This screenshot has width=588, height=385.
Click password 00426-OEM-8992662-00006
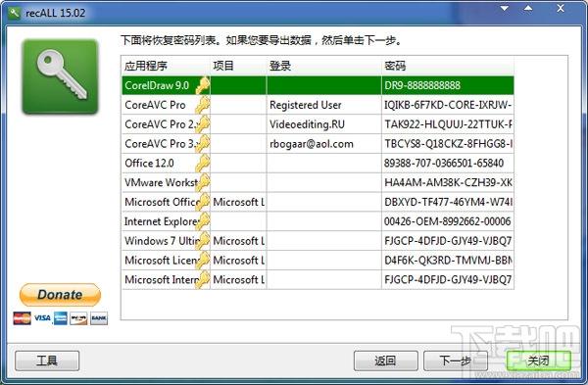[x=448, y=221]
